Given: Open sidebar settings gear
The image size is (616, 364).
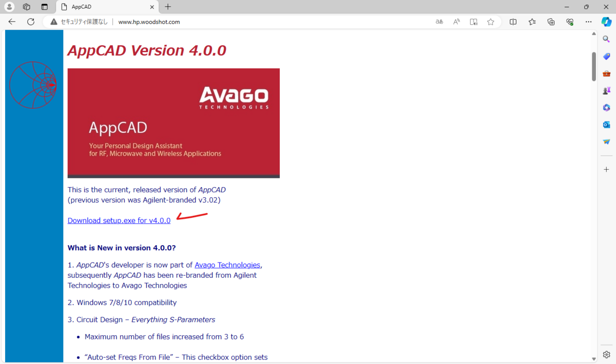Looking at the screenshot, I should pos(606,355).
